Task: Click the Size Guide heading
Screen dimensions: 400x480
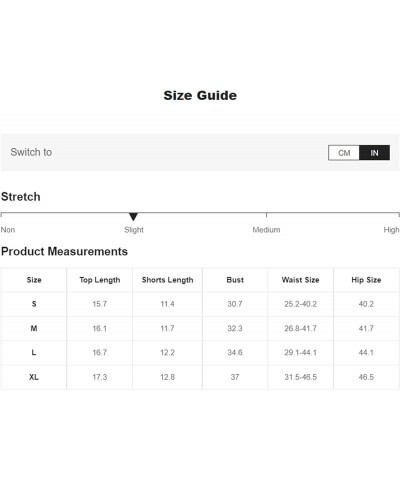Action: coord(200,96)
